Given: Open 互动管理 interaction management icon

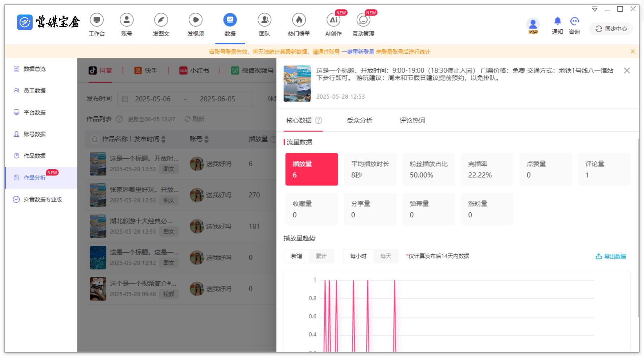Looking at the screenshot, I should [x=363, y=20].
